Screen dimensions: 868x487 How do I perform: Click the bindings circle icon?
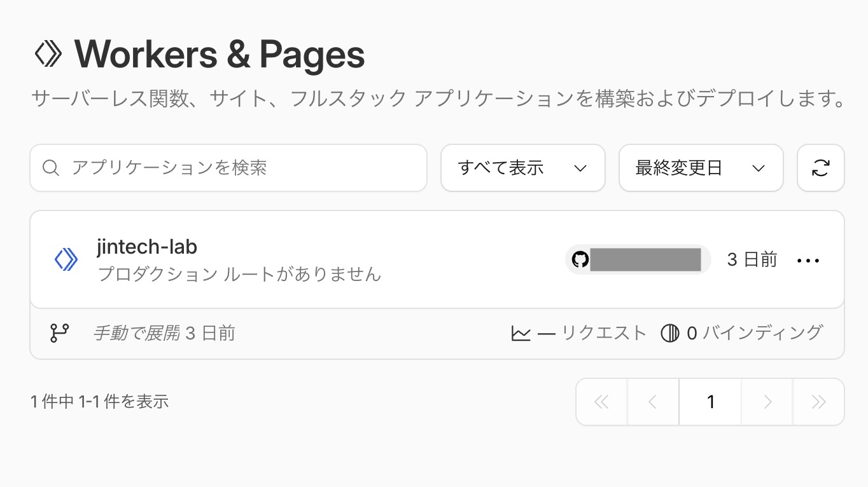click(x=669, y=333)
